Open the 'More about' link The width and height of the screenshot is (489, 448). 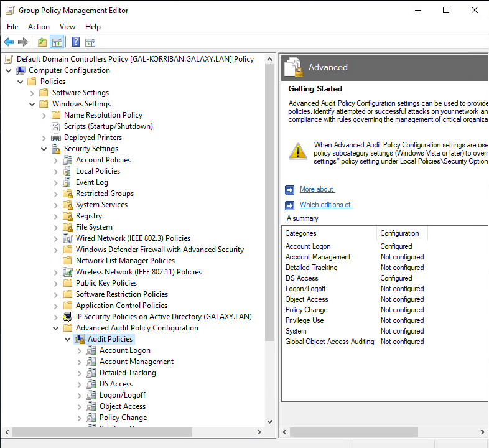pyautogui.click(x=317, y=189)
